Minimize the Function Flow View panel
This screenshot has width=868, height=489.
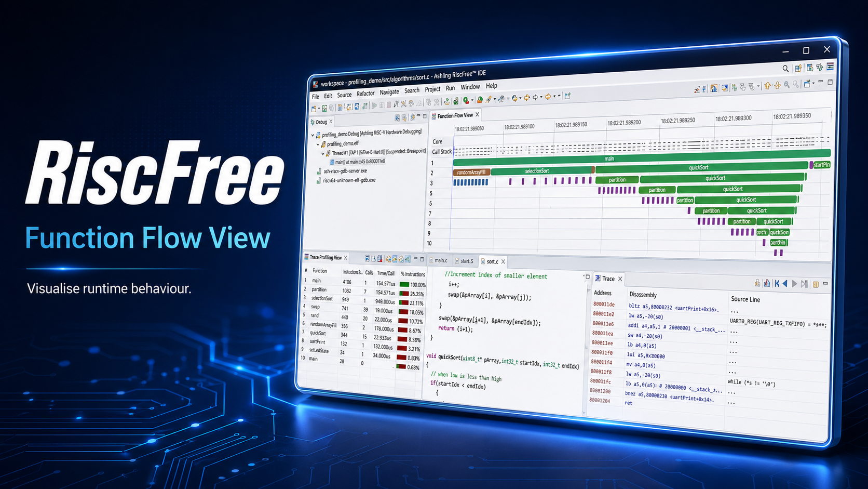click(821, 82)
